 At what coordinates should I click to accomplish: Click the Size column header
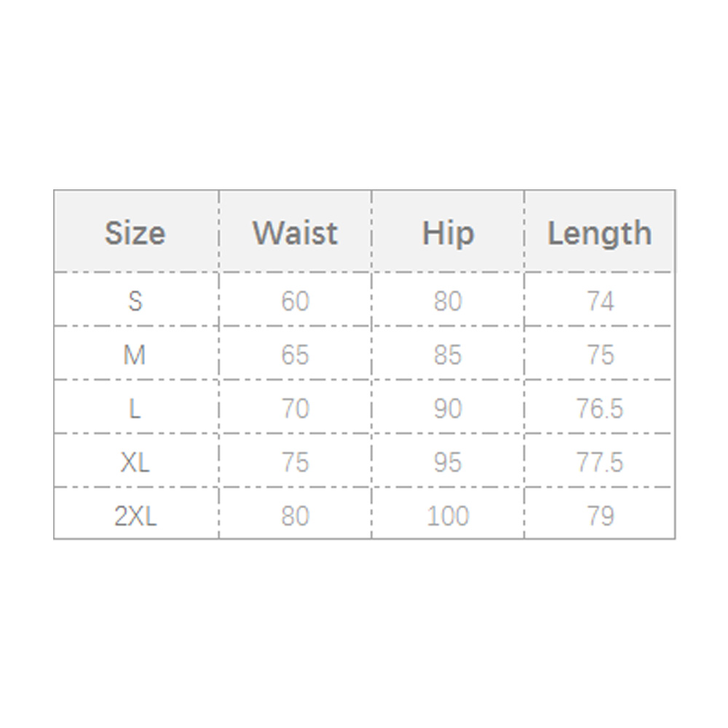135,233
